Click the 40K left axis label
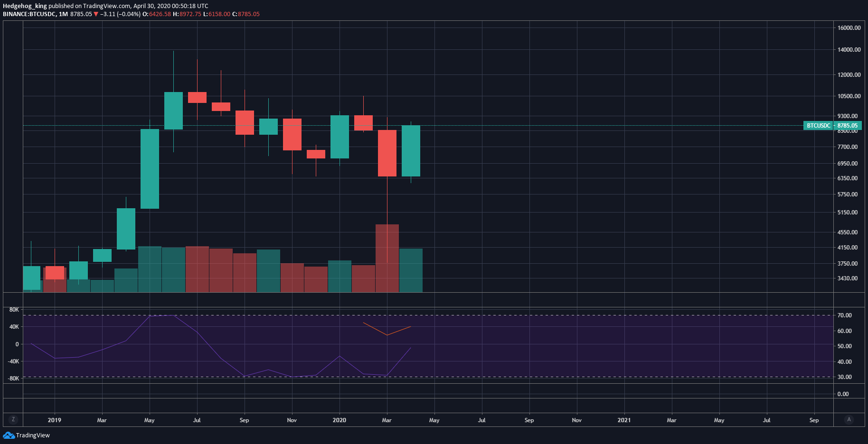Viewport: 868px width, 444px height. [14, 327]
